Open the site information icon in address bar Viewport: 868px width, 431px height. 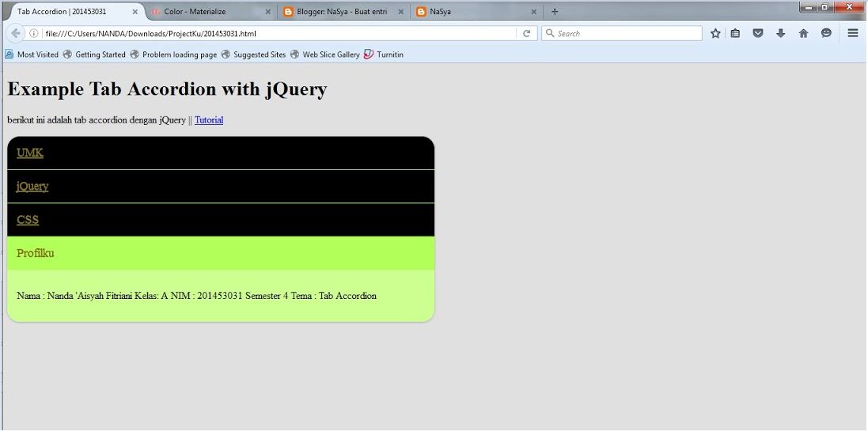click(34, 33)
